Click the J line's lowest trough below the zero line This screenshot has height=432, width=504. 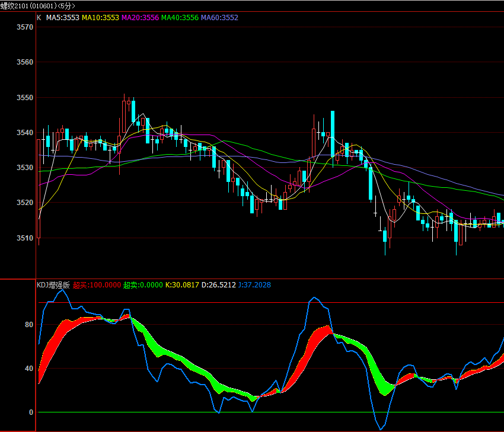[x=381, y=429]
